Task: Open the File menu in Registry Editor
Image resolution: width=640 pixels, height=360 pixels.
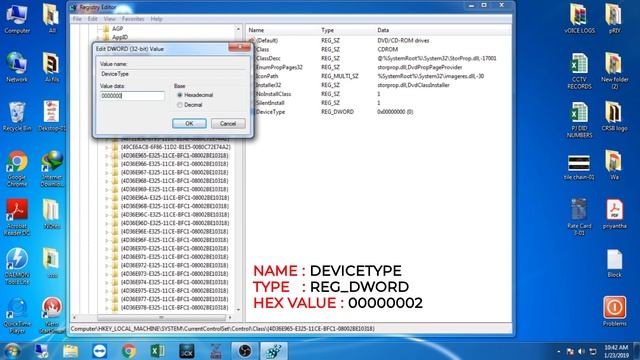Action: click(77, 19)
